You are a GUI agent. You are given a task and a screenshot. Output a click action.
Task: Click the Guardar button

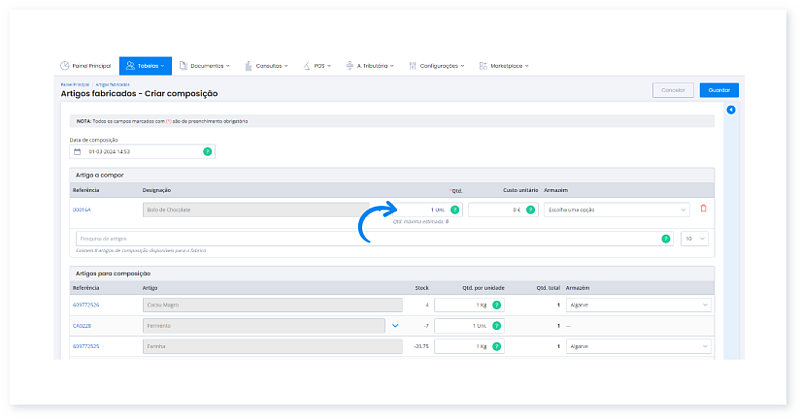pyautogui.click(x=718, y=90)
